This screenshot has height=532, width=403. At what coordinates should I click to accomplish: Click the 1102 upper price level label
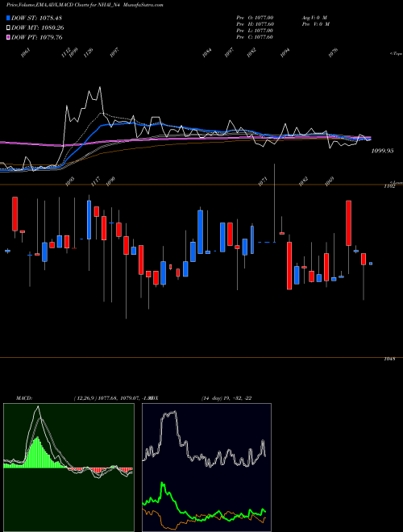coord(389,186)
